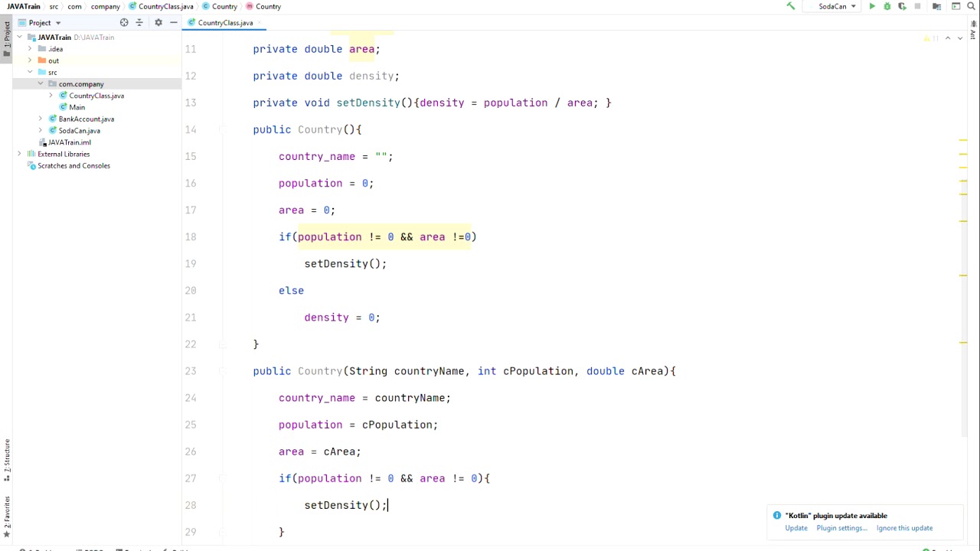Click CountryClass.java breadcrumb
The height and width of the screenshot is (551, 980).
161,6
